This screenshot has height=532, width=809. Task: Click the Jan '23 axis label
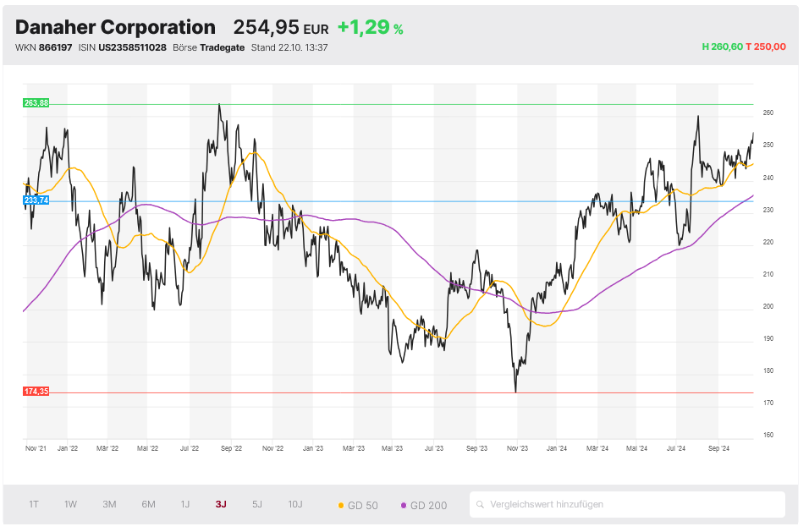pos(312,448)
